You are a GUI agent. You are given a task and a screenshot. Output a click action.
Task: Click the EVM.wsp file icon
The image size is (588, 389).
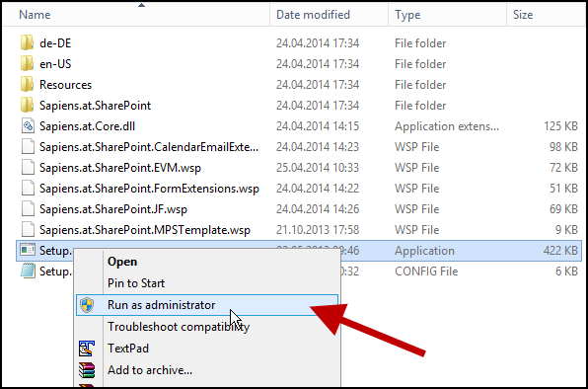28,167
